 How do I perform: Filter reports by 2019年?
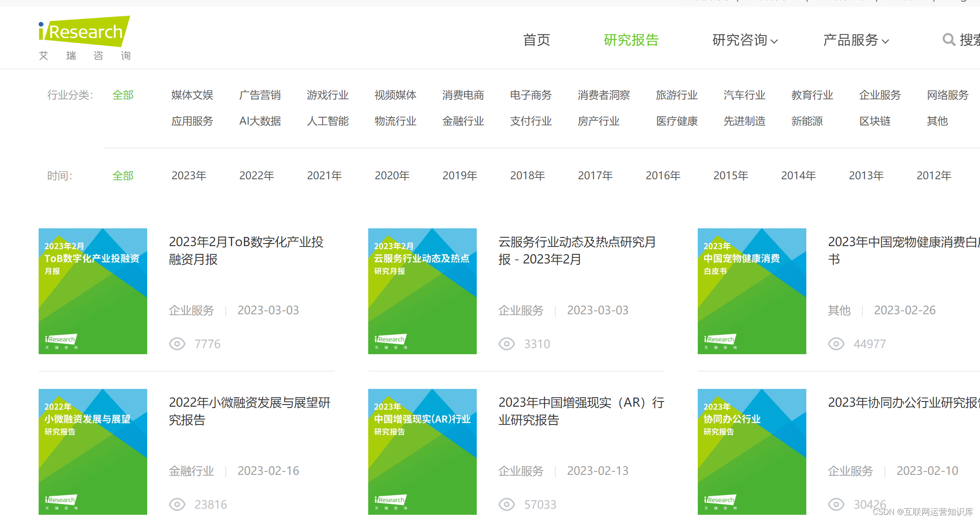pos(460,176)
